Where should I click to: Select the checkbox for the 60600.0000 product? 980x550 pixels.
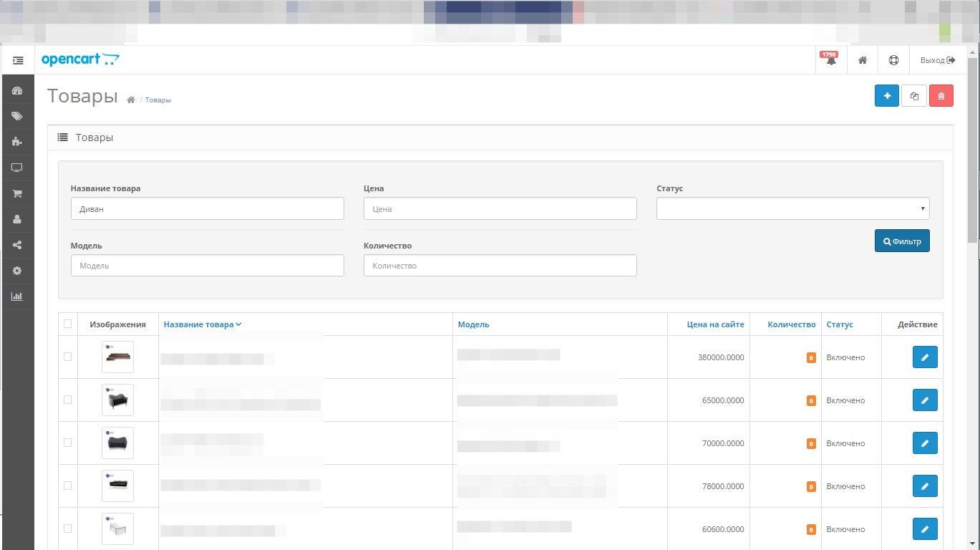click(68, 529)
